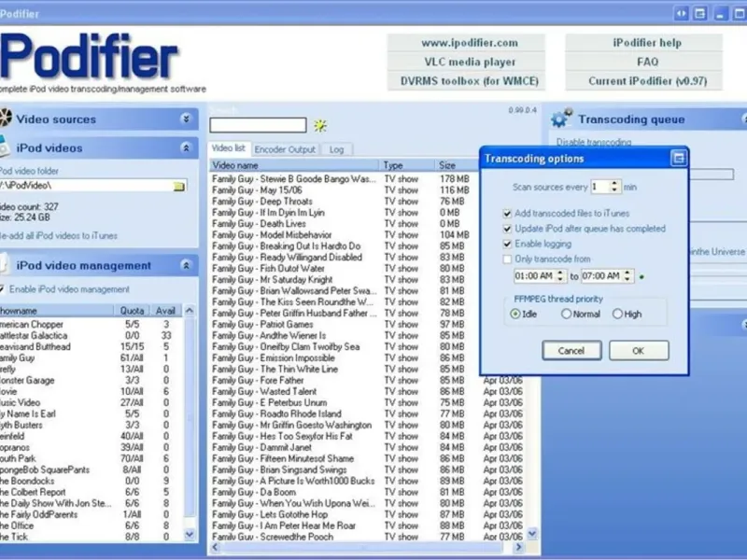Screen dimensions: 747x560
Task: Click up arrow of show list scrollbar
Action: [x=190, y=311]
